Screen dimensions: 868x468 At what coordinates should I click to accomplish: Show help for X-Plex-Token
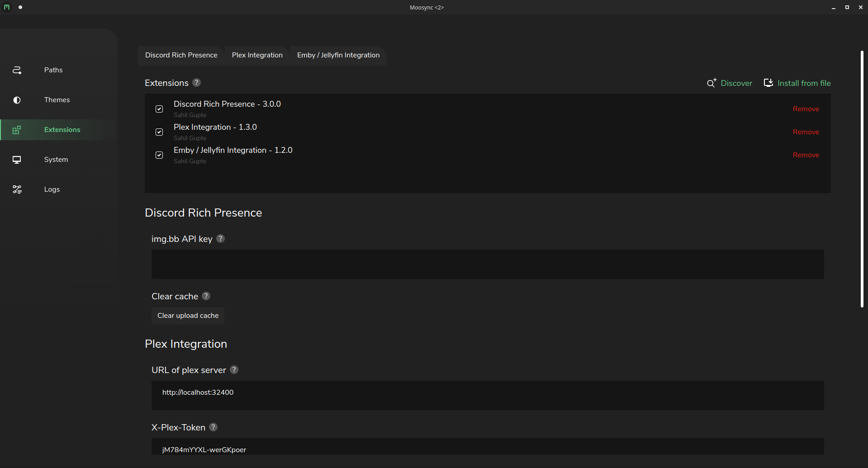tap(213, 427)
